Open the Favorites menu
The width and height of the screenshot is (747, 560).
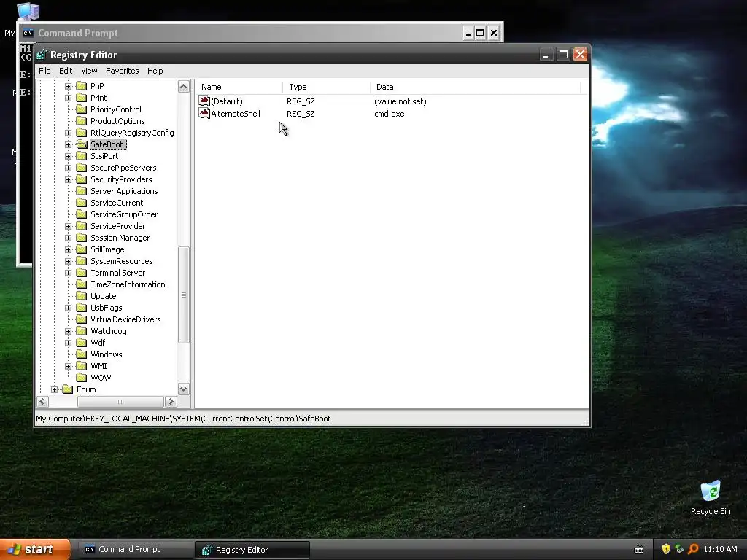(x=123, y=71)
